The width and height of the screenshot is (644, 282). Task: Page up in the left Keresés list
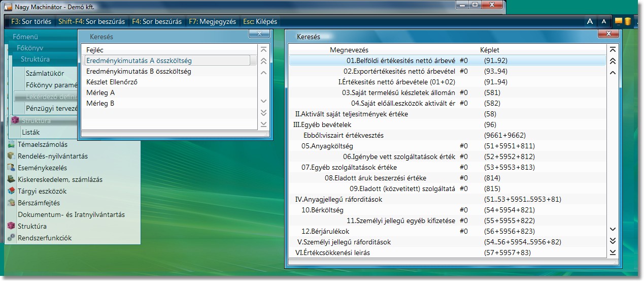click(263, 61)
